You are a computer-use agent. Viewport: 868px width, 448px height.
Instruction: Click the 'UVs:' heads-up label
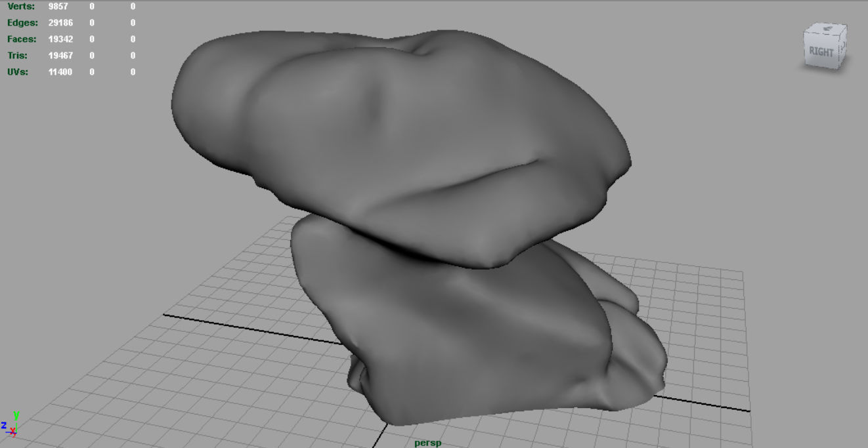pyautogui.click(x=17, y=72)
